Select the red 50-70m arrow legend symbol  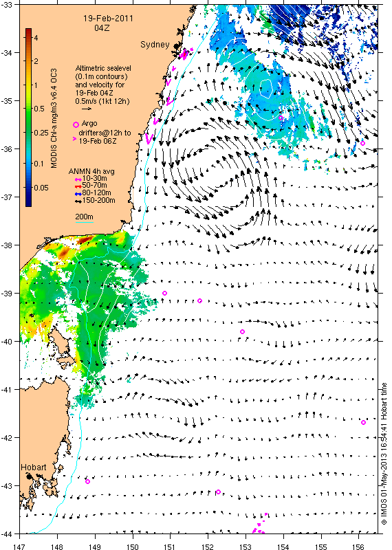(78, 186)
